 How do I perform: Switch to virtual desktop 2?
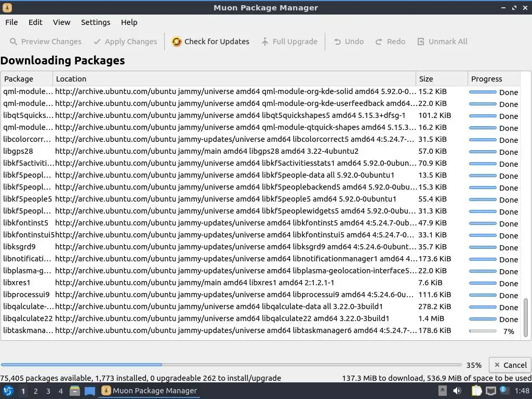[36, 391]
